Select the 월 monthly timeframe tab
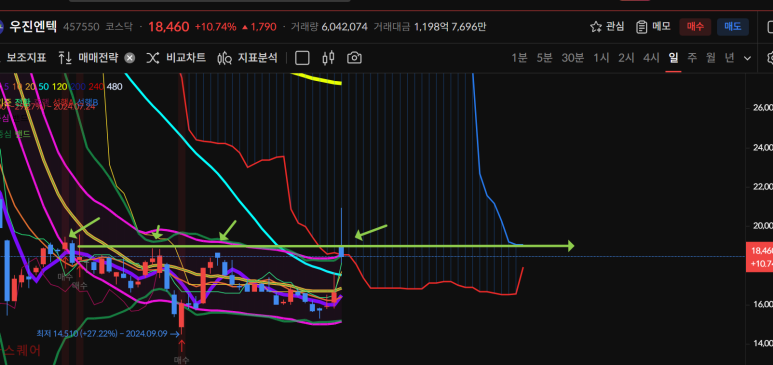The image size is (773, 365). [710, 58]
